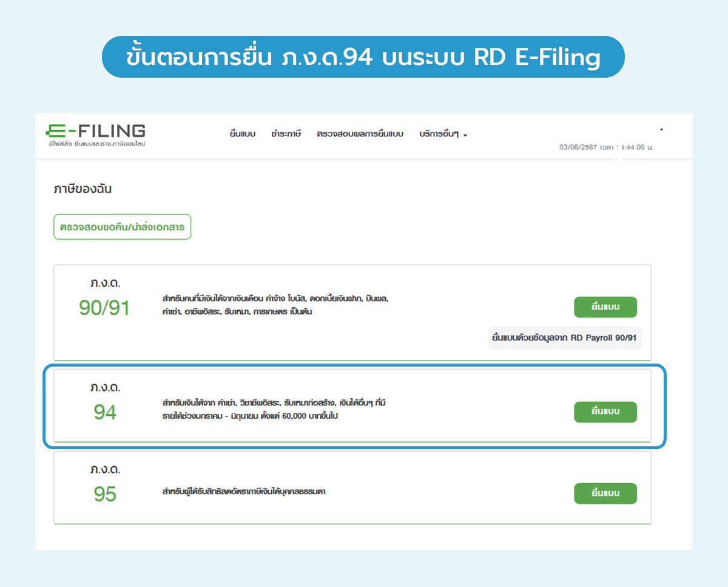The image size is (728, 587).
Task: Click the ภ.ง.ด. 94 half-year income description
Action: pos(279,410)
